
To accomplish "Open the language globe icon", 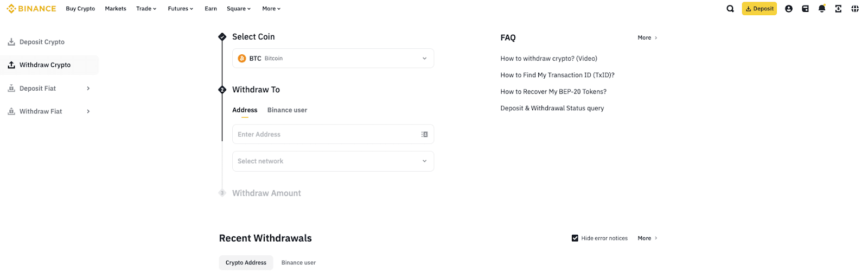I will pyautogui.click(x=855, y=9).
